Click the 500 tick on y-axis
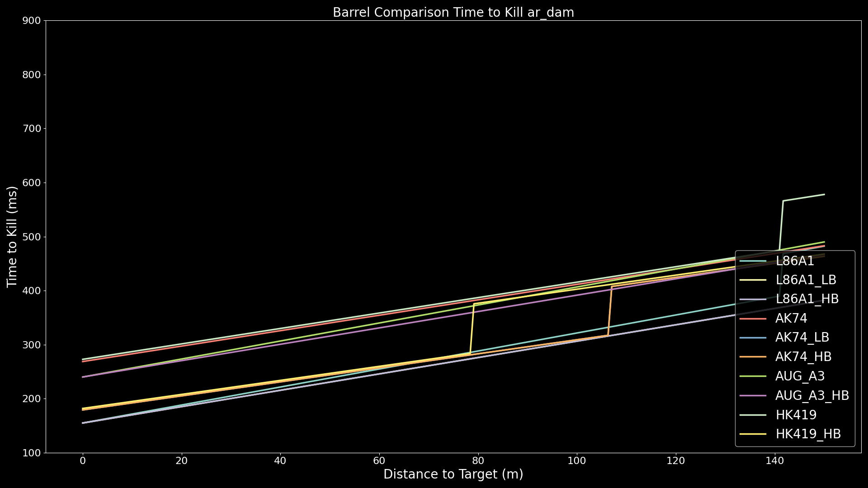This screenshot has width=868, height=488. pos(31,237)
